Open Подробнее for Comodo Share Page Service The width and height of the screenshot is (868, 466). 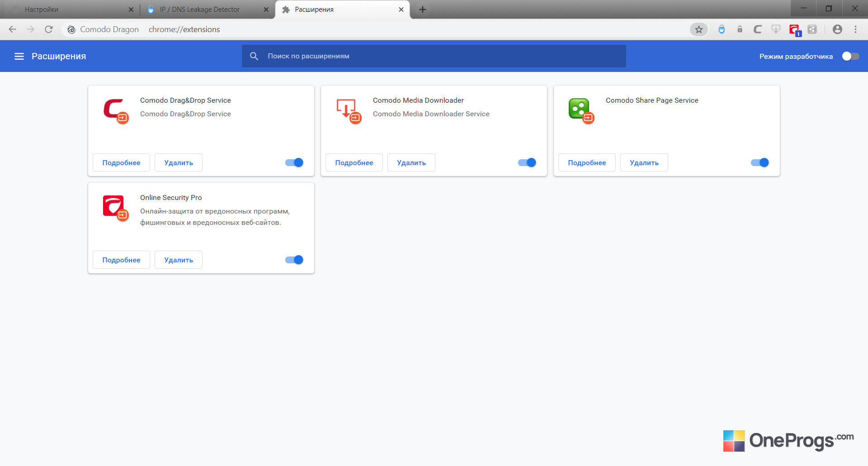point(587,162)
